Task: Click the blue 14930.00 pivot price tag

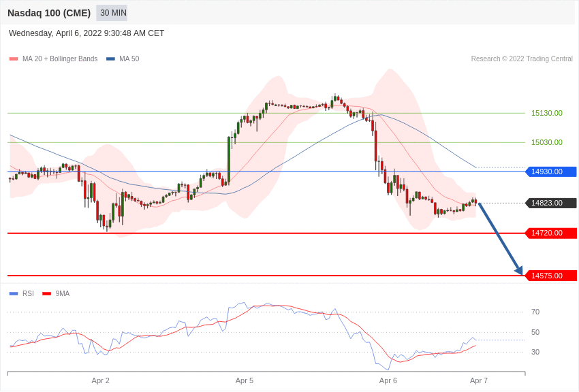Action: click(550, 171)
